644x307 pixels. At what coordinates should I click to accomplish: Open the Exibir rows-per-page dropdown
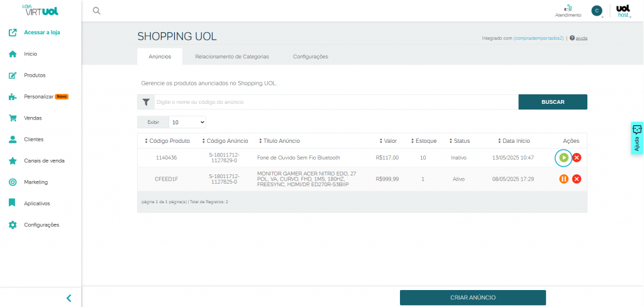click(187, 122)
